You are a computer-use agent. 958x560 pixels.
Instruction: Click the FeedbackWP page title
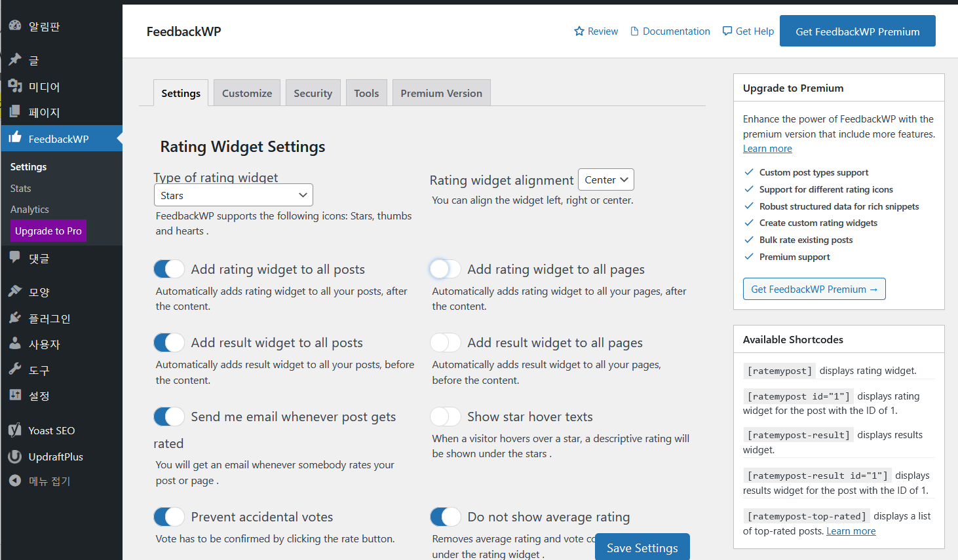pyautogui.click(x=184, y=31)
